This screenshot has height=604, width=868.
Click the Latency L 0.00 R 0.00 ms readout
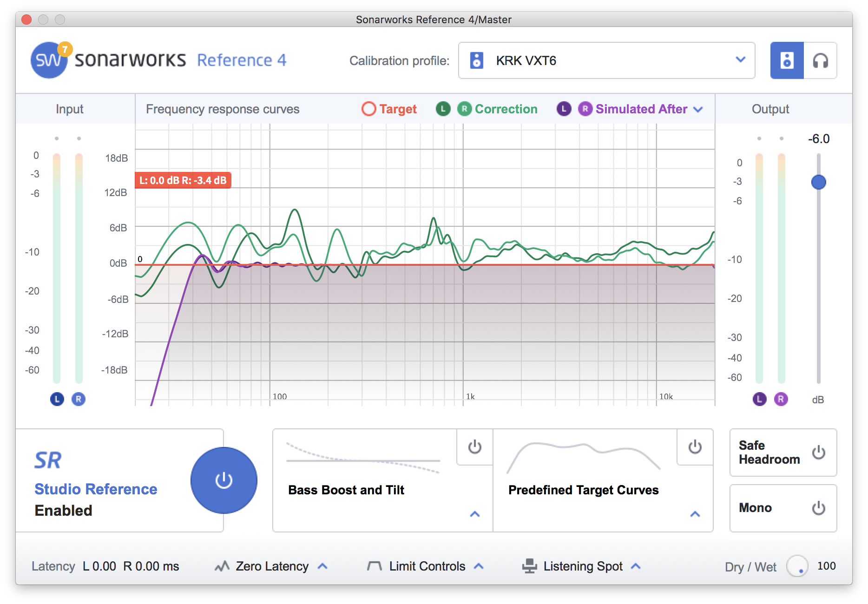click(x=105, y=566)
